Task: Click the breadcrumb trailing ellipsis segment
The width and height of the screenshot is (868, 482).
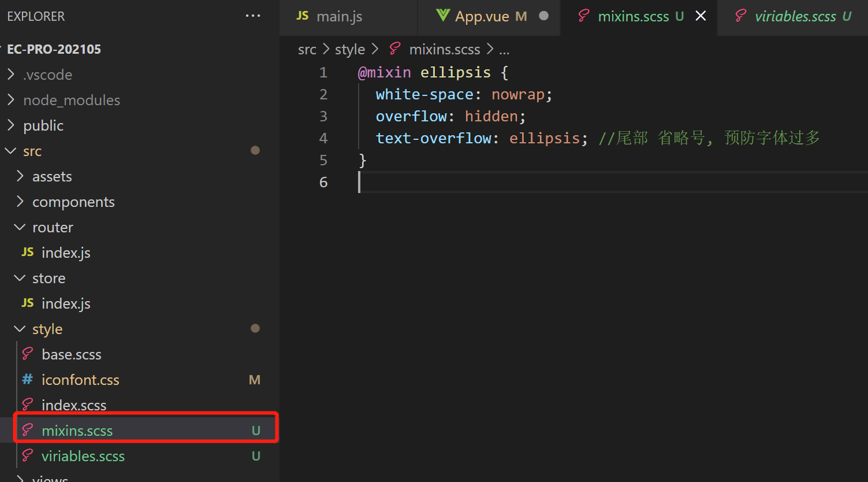Action: [504, 51]
